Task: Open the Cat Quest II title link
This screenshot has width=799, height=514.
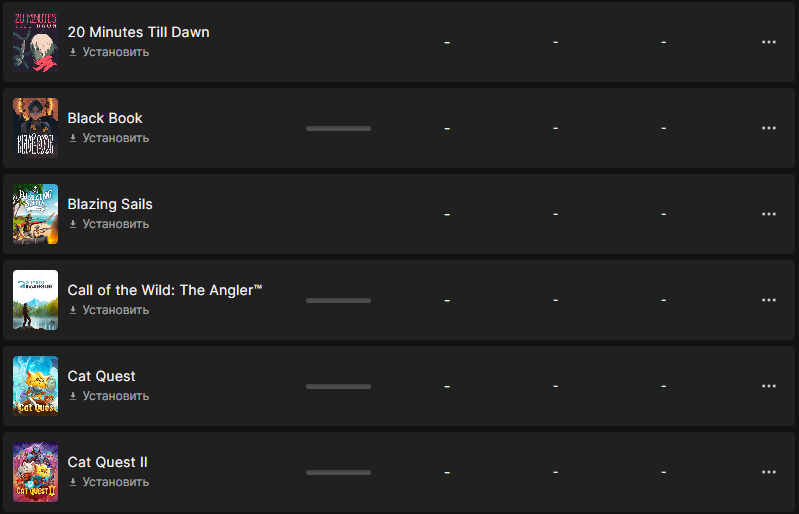Action: tap(108, 462)
